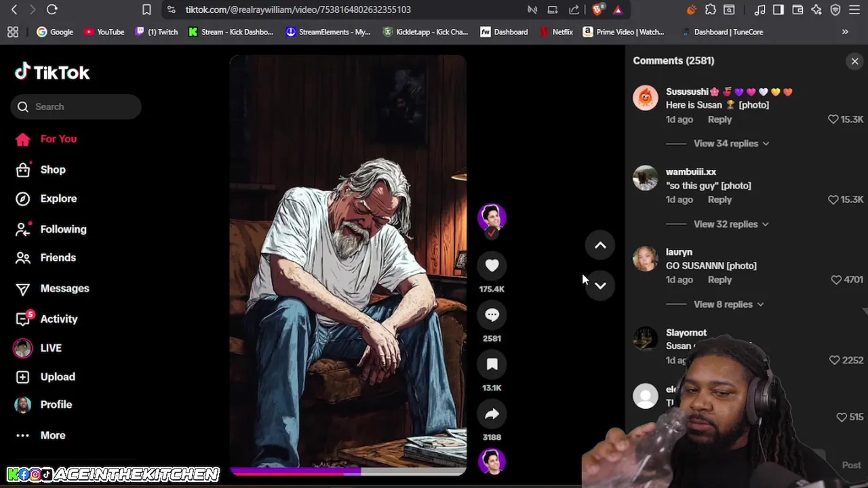Open the Brave Wallet icon
Screen dimensions: 868x488
point(797,9)
